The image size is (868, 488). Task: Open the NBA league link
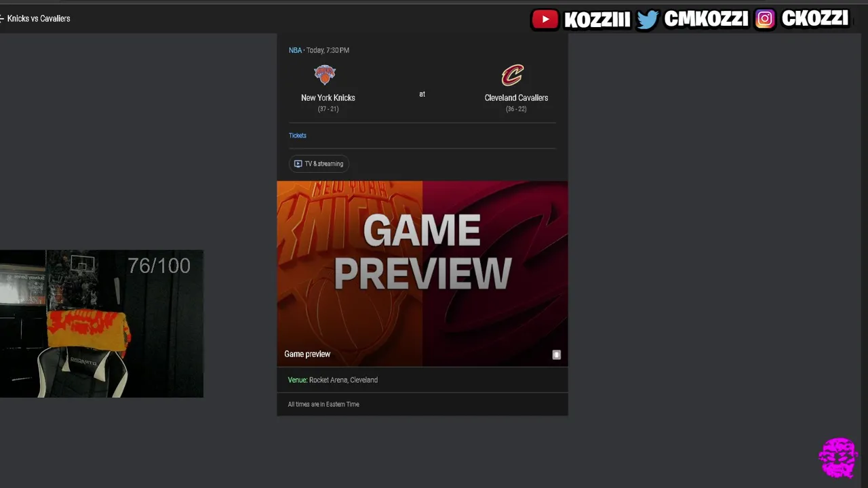click(295, 50)
